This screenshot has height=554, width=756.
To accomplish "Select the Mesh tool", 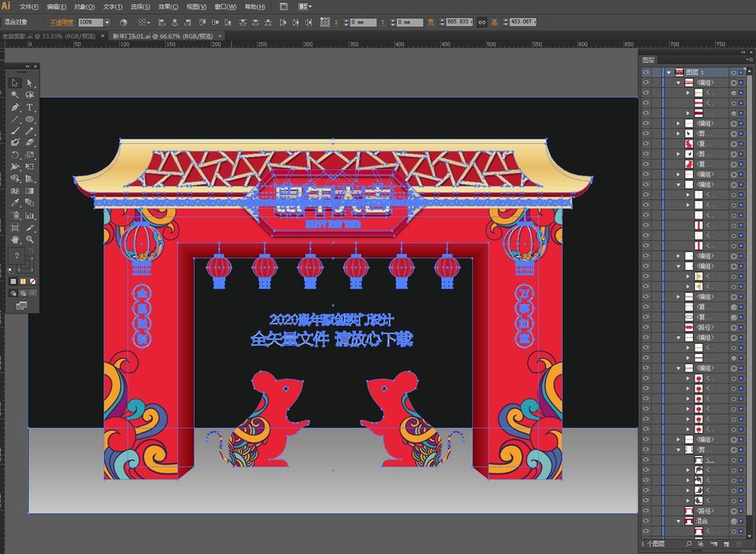I will click(15, 191).
